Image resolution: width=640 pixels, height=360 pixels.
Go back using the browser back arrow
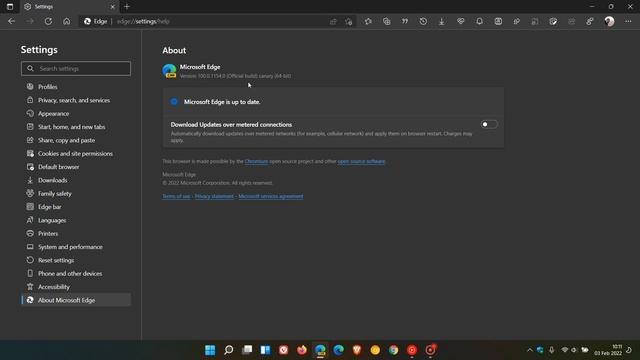pyautogui.click(x=11, y=21)
